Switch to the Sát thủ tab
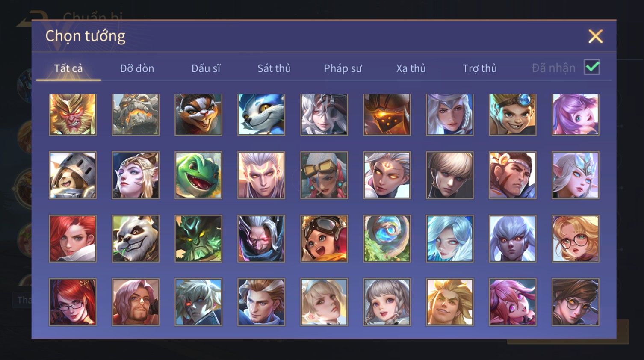644x360 pixels. [x=274, y=68]
